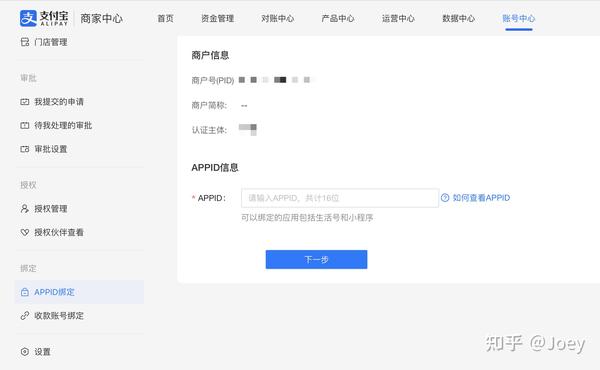Open 如何查看APPID help link
The width and height of the screenshot is (600, 370).
click(481, 198)
